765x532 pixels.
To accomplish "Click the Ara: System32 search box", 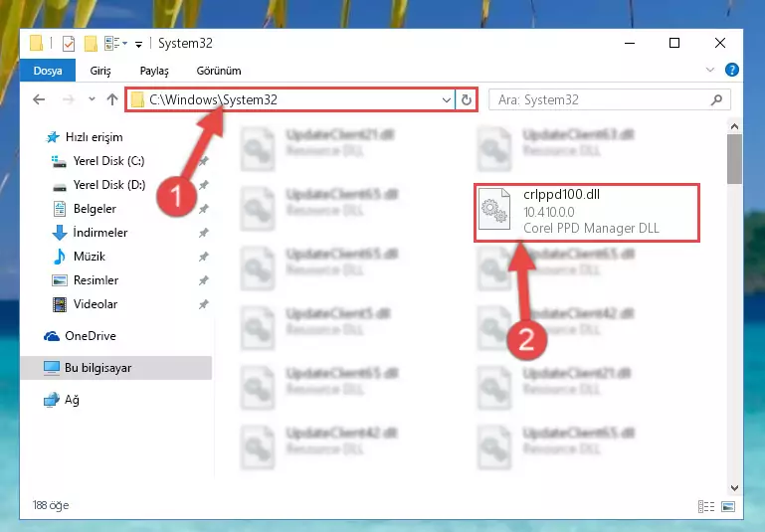I will coord(610,99).
